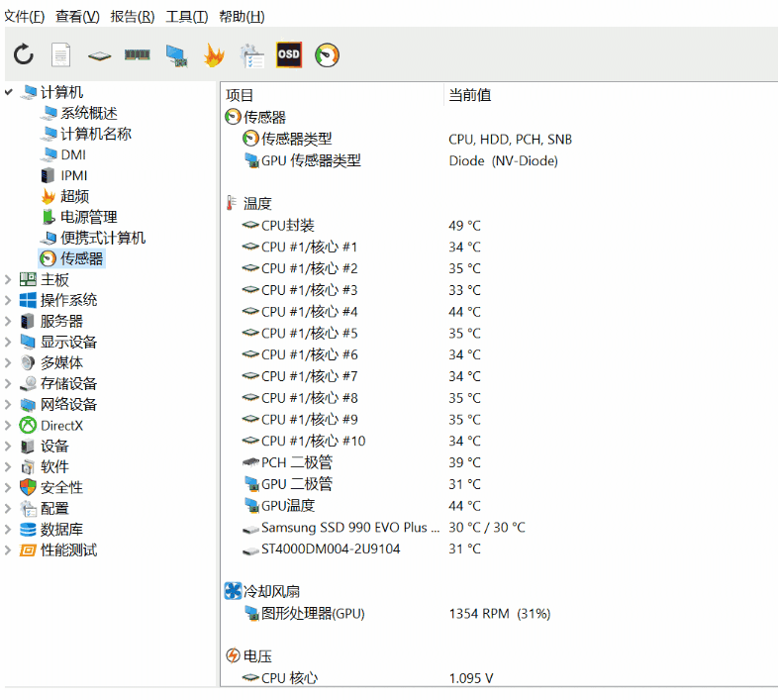Select the GPU温度 row
The height and width of the screenshot is (700, 778).
pos(498,506)
